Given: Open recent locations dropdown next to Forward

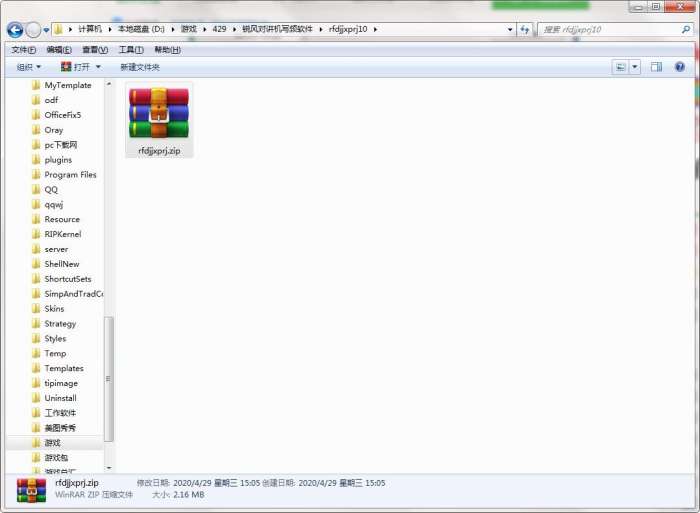Looking at the screenshot, I should pos(46,30).
